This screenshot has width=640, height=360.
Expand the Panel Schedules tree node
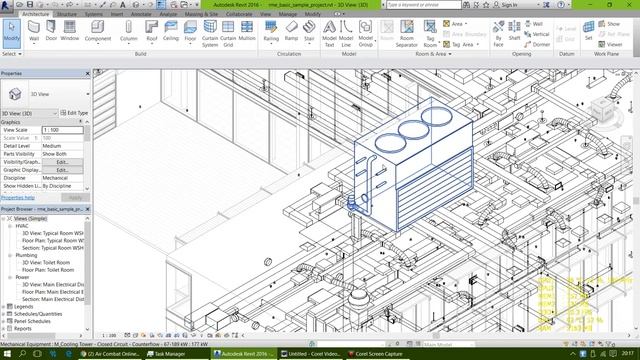click(3, 321)
